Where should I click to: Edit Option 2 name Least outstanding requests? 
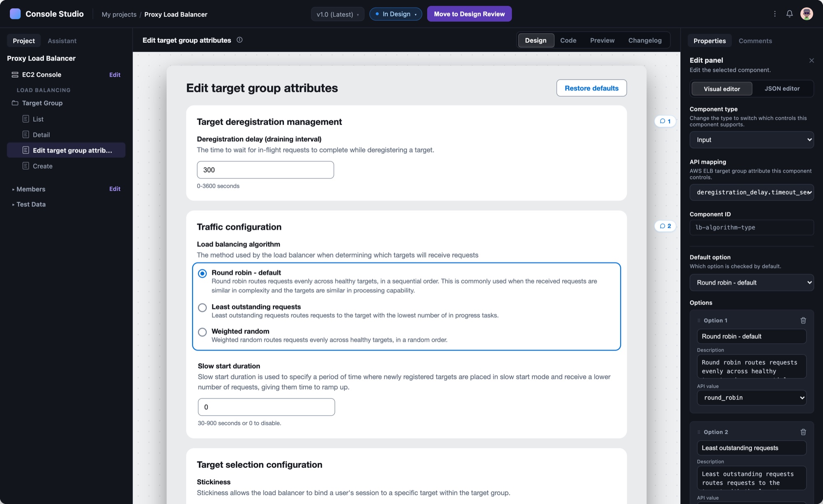pyautogui.click(x=751, y=448)
